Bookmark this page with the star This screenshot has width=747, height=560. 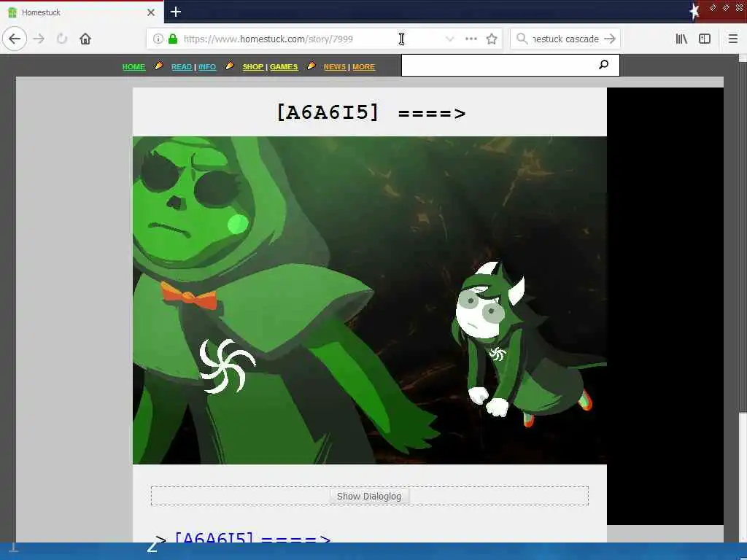[492, 39]
